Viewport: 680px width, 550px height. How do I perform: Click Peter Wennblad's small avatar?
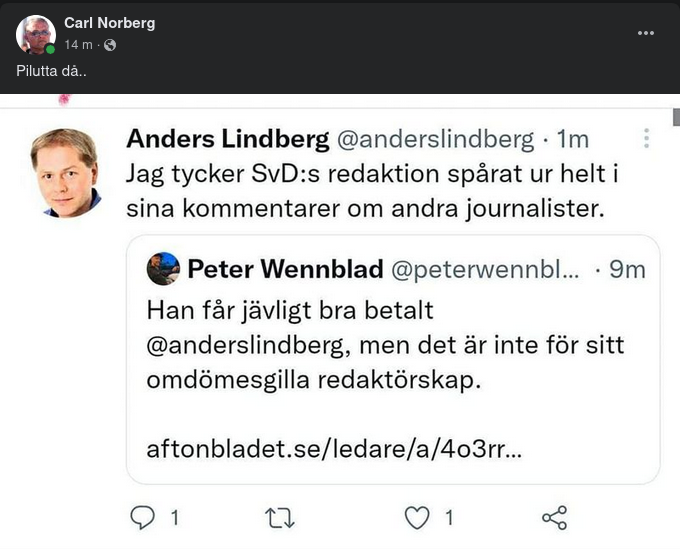click(x=163, y=269)
